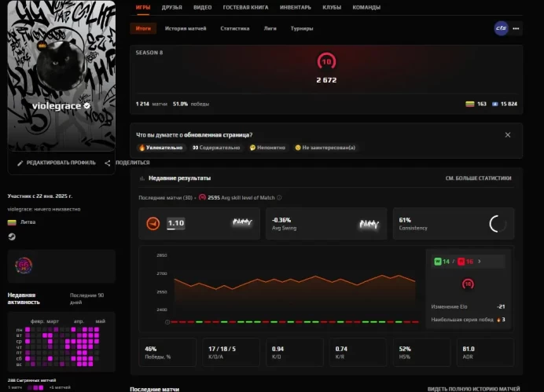Screen dimensions: 544x392
Task: Select the Итоги sub-tab
Action: click(143, 28)
